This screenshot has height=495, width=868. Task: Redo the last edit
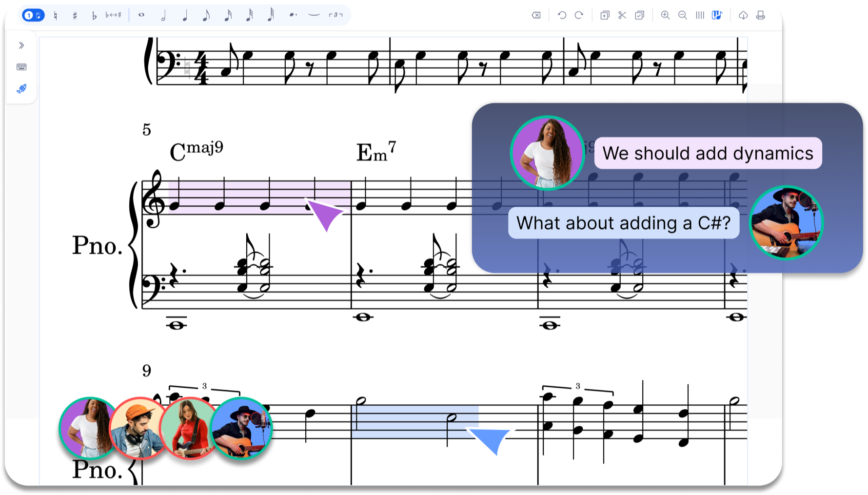[579, 15]
